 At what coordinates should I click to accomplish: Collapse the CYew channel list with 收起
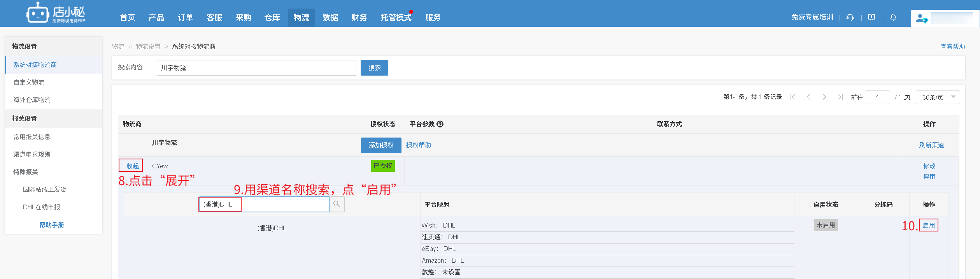[131, 166]
